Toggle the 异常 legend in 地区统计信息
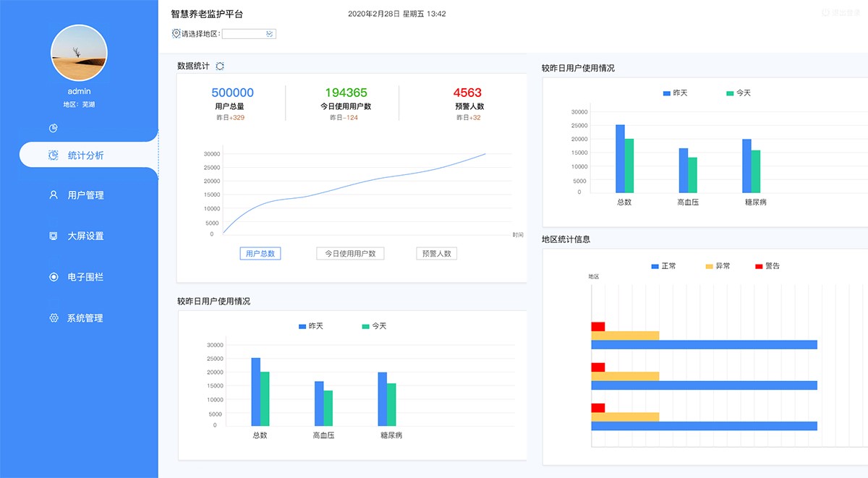The width and height of the screenshot is (868, 478). tap(718, 266)
